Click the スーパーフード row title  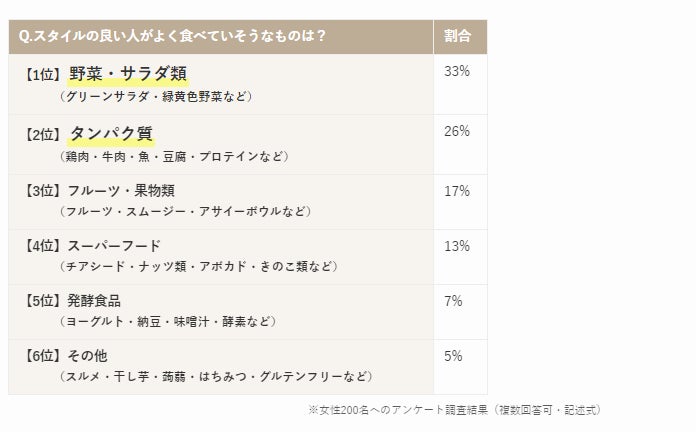tap(114, 246)
